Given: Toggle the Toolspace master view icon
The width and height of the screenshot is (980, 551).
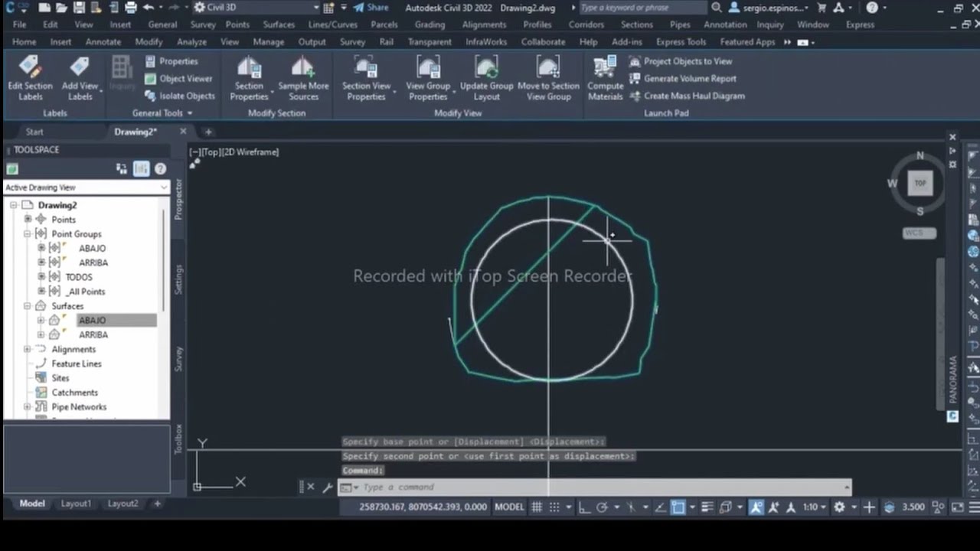Looking at the screenshot, I should click(12, 169).
